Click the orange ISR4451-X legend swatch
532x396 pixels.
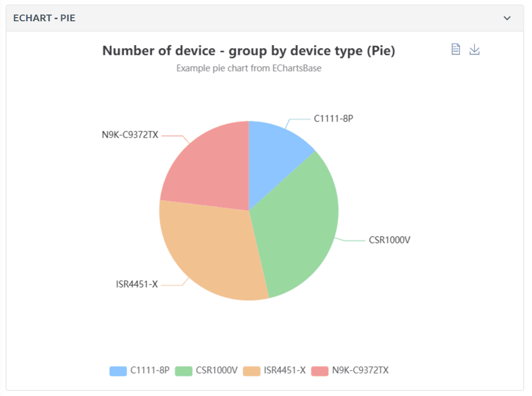251,371
